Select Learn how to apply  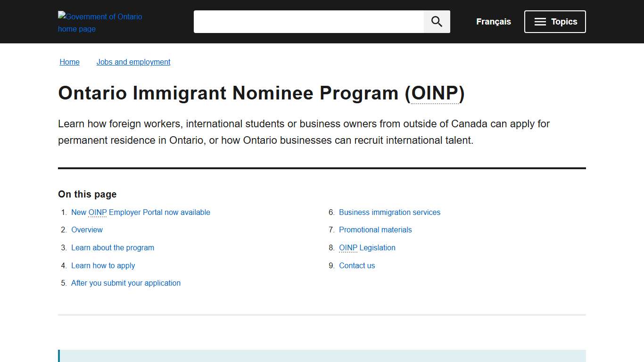pyautogui.click(x=103, y=265)
